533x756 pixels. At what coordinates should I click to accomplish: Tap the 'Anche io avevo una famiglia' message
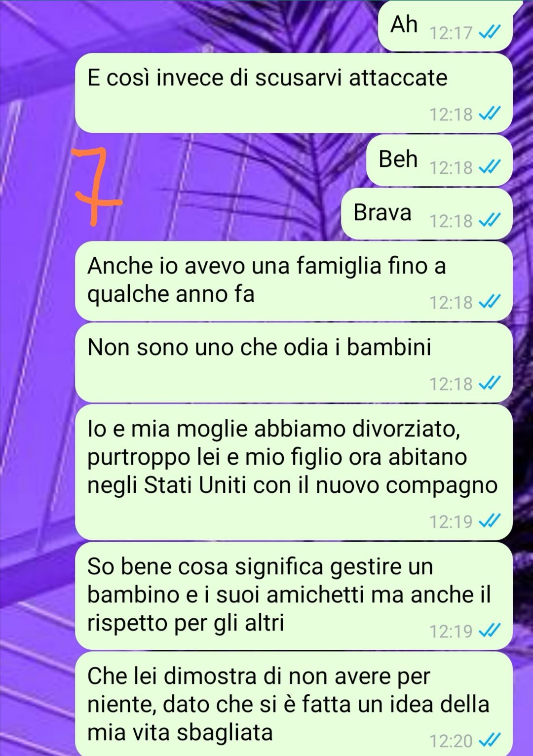(294, 280)
